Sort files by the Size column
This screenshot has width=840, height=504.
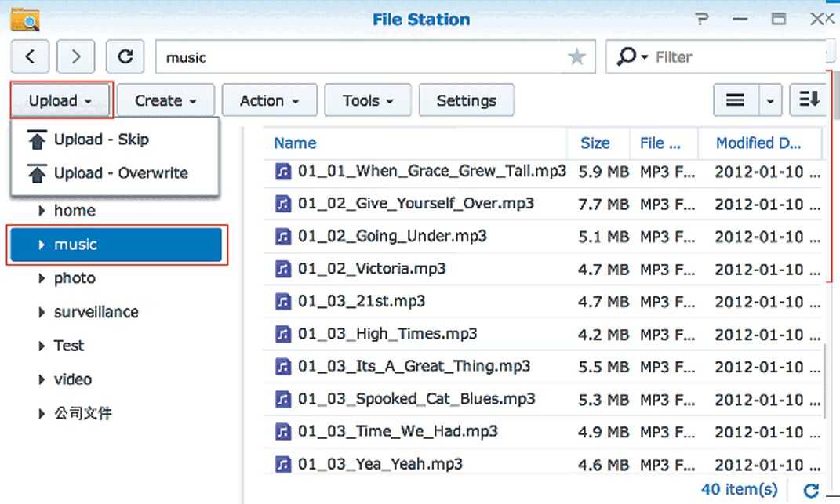595,143
